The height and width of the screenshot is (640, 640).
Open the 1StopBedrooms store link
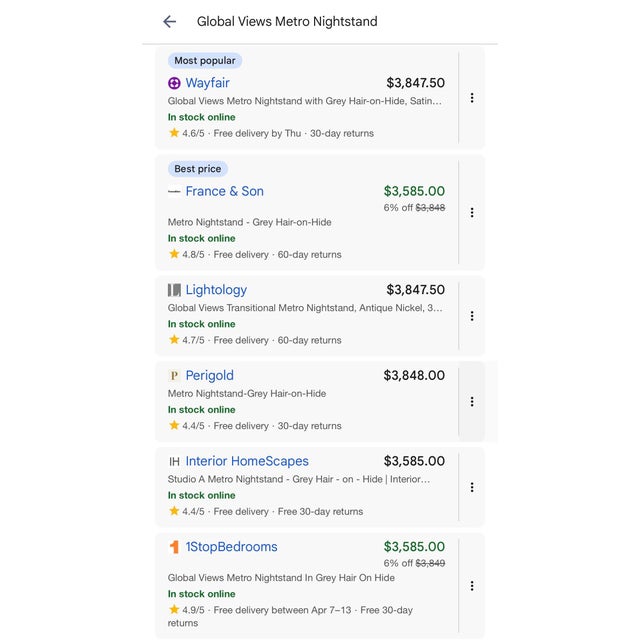pyautogui.click(x=231, y=547)
